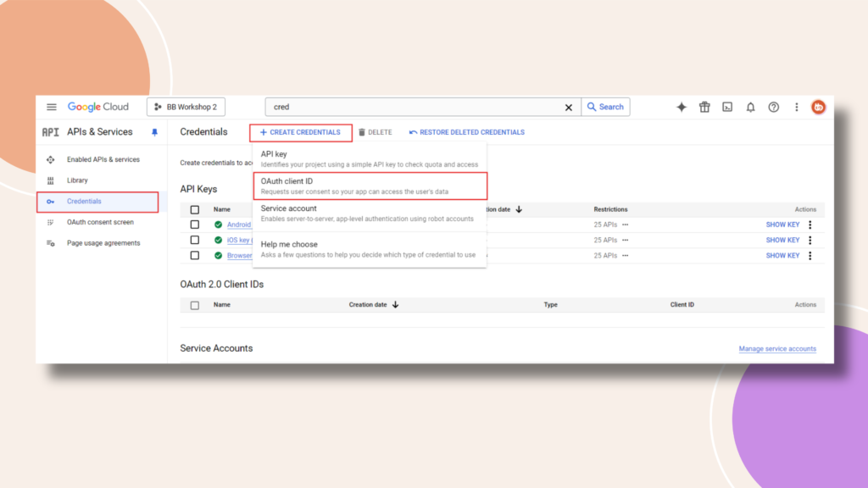
Task: Open the hamburger navigation menu
Action: tap(52, 107)
